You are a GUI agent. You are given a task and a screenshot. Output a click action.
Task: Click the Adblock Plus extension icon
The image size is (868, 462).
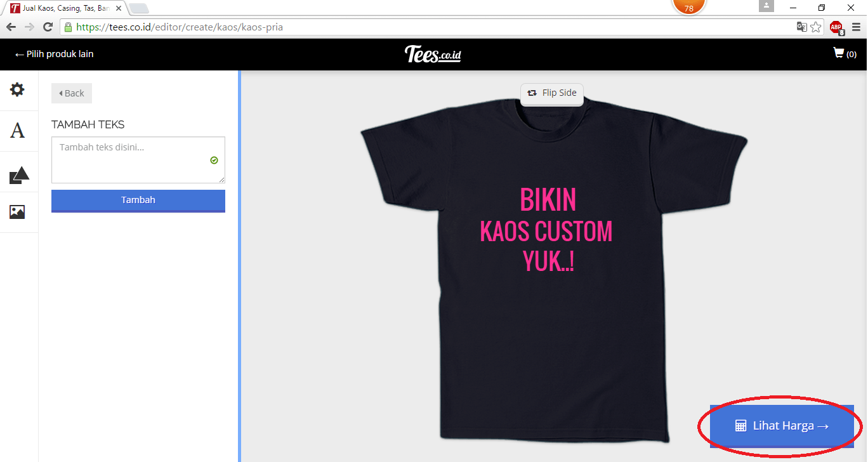836,27
